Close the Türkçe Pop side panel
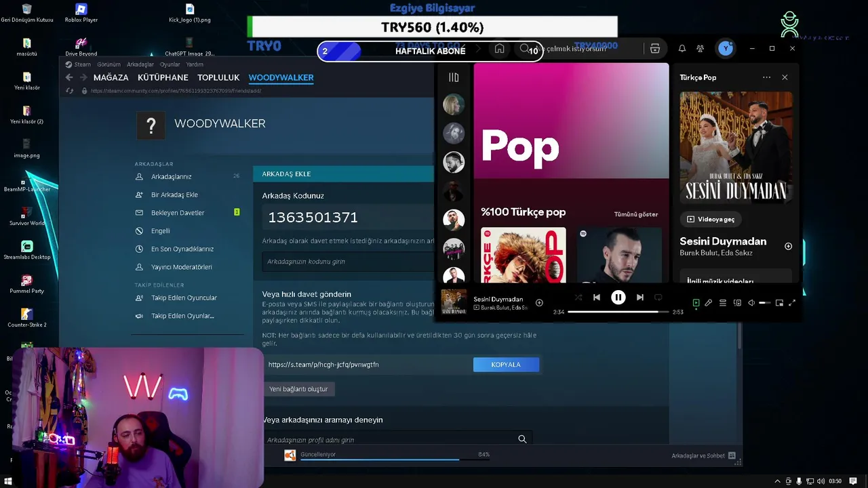The image size is (868, 488). [x=785, y=77]
